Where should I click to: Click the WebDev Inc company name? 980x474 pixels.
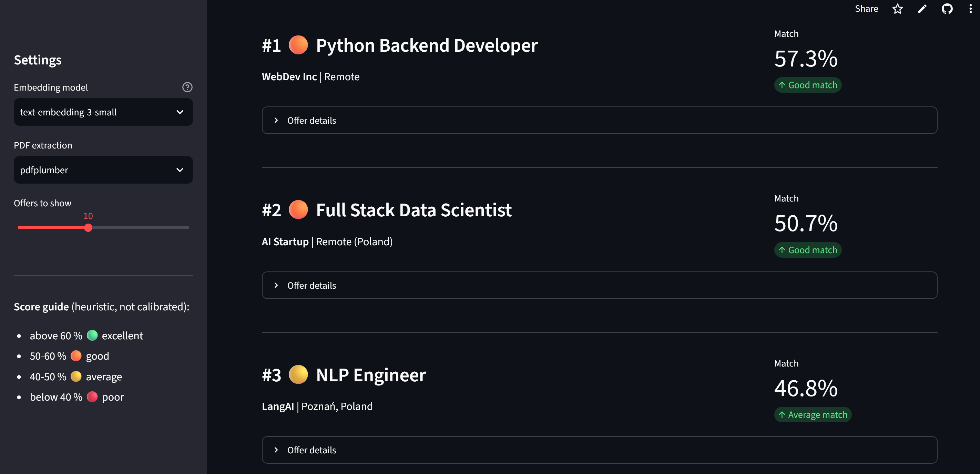pos(289,77)
